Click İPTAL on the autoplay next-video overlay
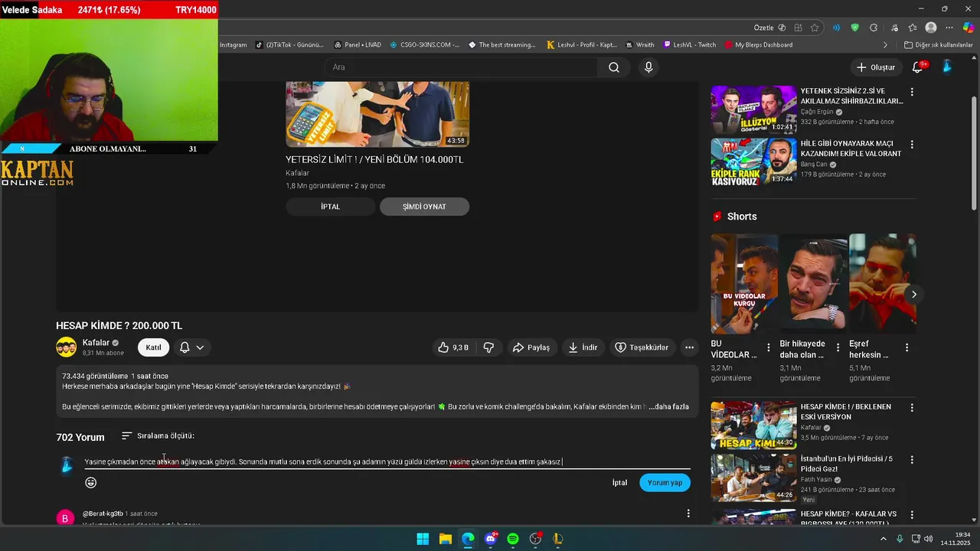 [x=331, y=207]
